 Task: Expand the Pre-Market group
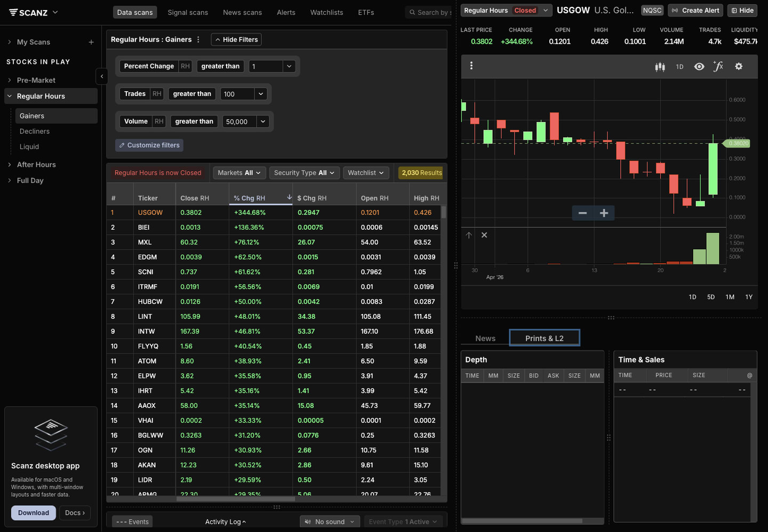coord(36,80)
